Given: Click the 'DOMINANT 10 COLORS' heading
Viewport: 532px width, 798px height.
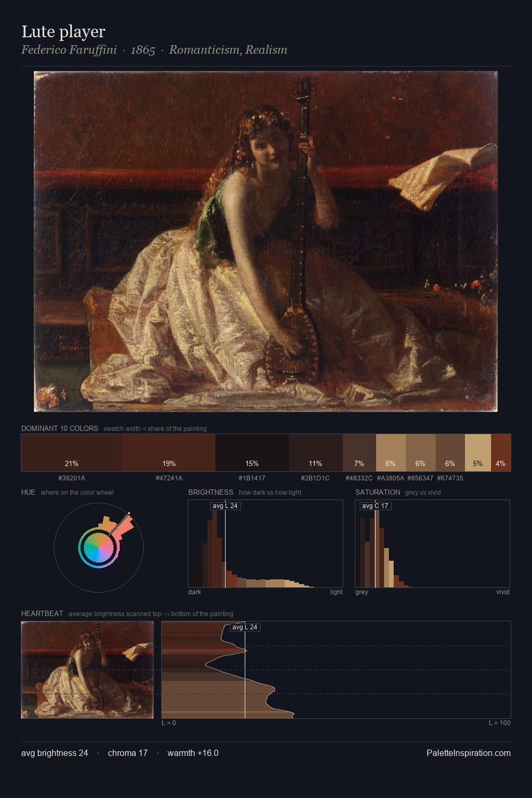Looking at the screenshot, I should point(60,428).
